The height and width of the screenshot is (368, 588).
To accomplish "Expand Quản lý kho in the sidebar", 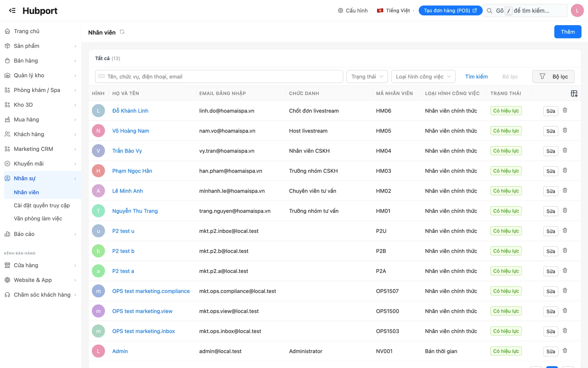I will click(40, 75).
